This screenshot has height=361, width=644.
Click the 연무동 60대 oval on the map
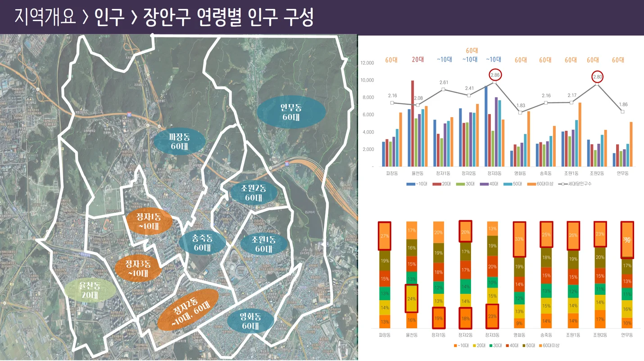pos(291,113)
